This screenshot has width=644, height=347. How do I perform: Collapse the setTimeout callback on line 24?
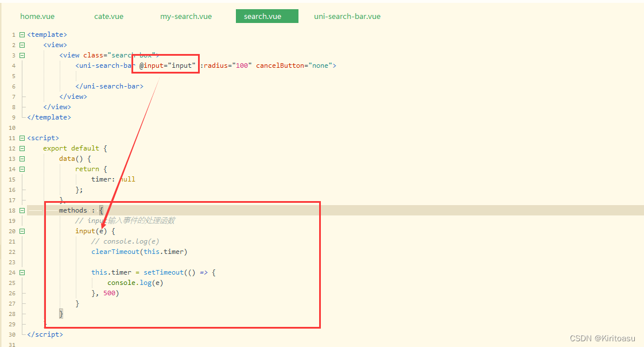click(22, 272)
